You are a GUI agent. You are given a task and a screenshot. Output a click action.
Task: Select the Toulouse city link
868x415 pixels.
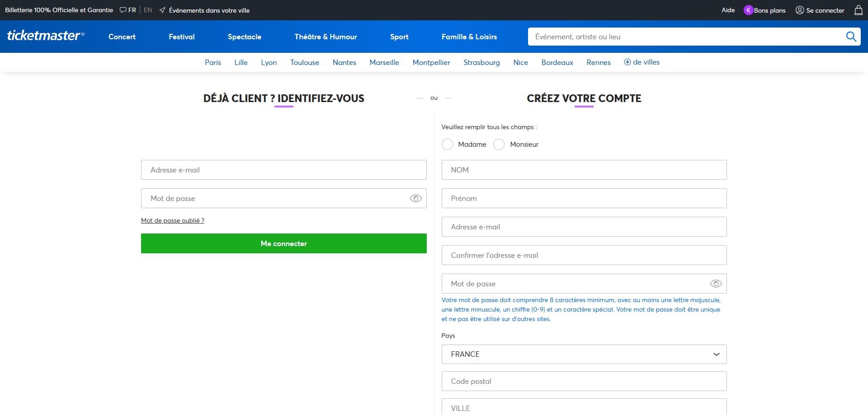point(305,62)
